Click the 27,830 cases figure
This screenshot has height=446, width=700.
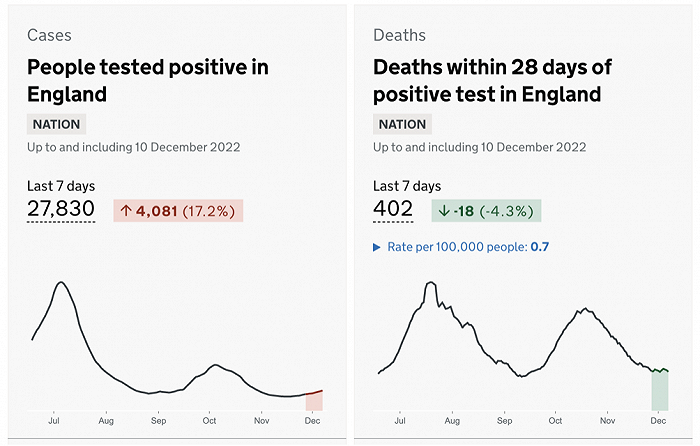click(x=61, y=209)
